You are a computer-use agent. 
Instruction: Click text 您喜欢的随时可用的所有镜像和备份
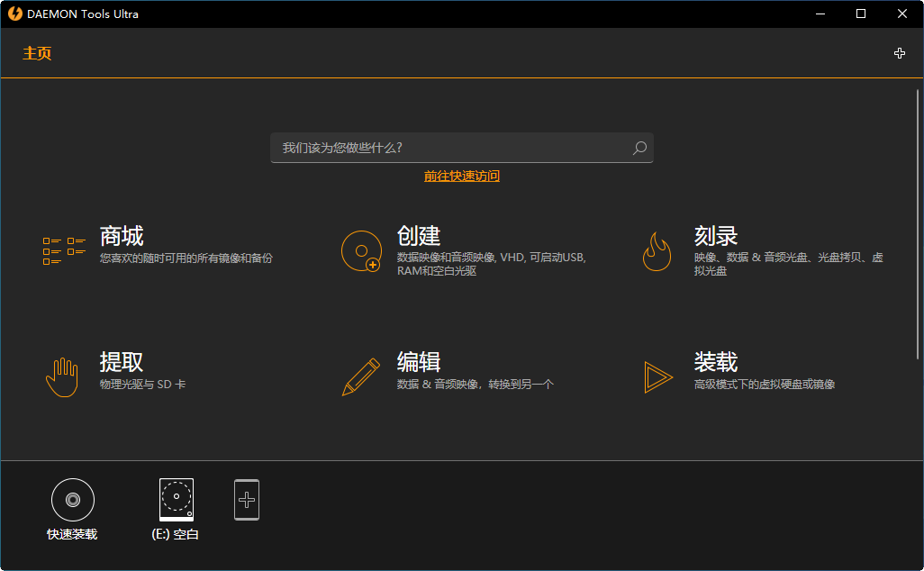tap(186, 258)
